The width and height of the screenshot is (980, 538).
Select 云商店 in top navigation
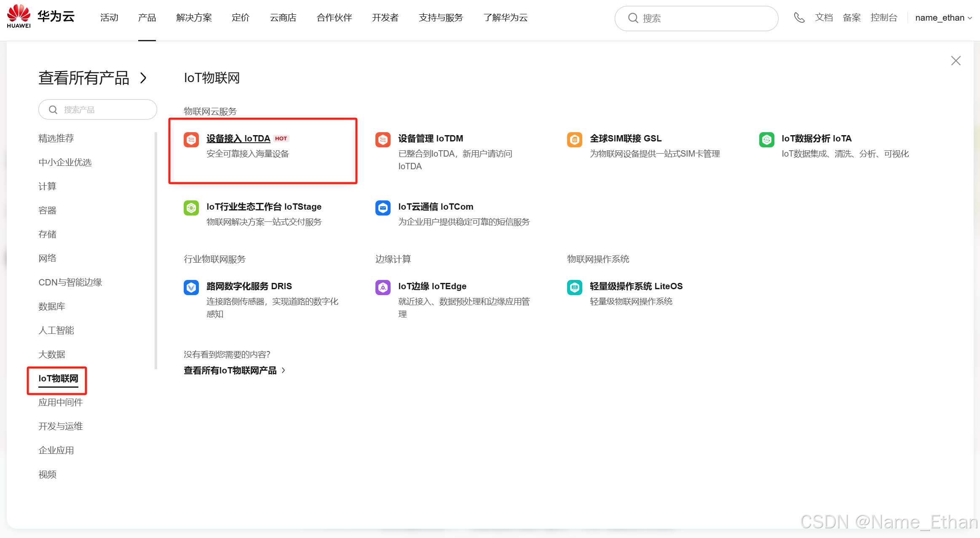tap(283, 18)
